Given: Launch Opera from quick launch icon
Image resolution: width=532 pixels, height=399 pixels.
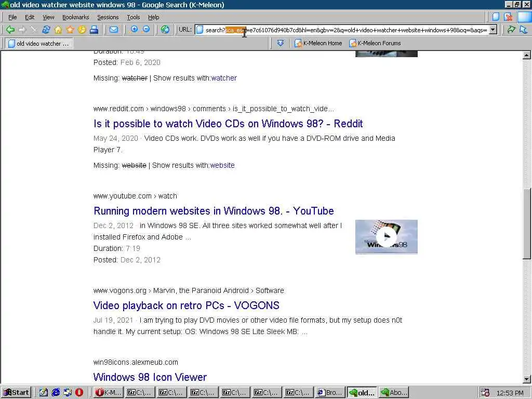Looking at the screenshot, I should pos(79,393).
